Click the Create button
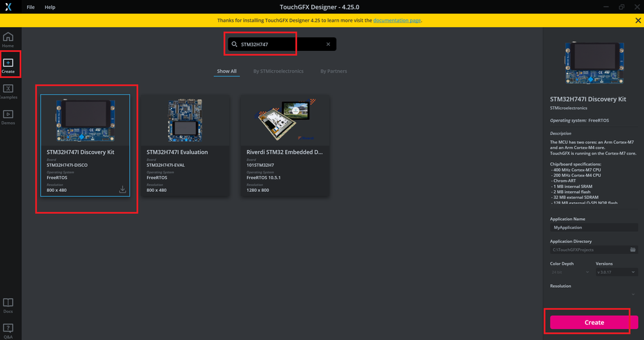 tap(594, 323)
